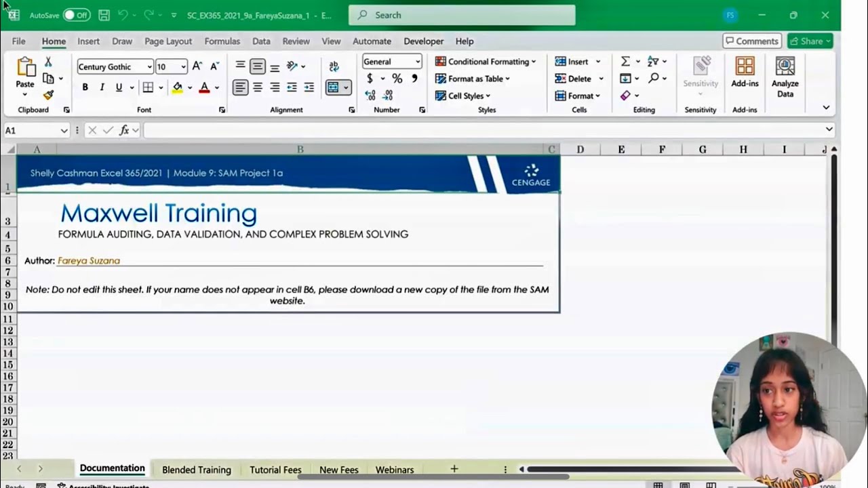Select column D header
Image resolution: width=868 pixels, height=488 pixels.
[x=580, y=149]
